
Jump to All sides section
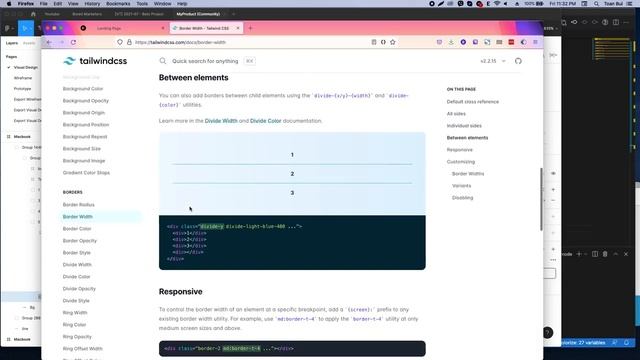coord(456,114)
